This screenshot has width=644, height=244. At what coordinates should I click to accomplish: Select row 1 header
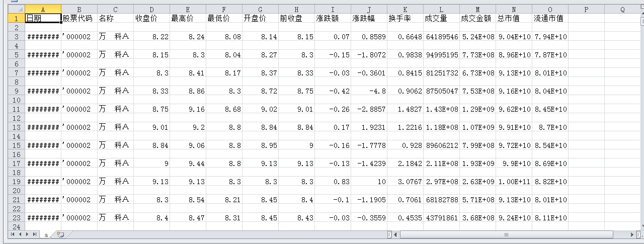coord(17,18)
